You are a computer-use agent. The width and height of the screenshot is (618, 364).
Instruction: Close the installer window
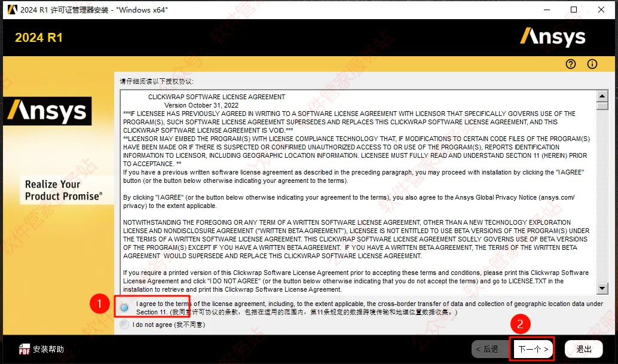coord(601,10)
